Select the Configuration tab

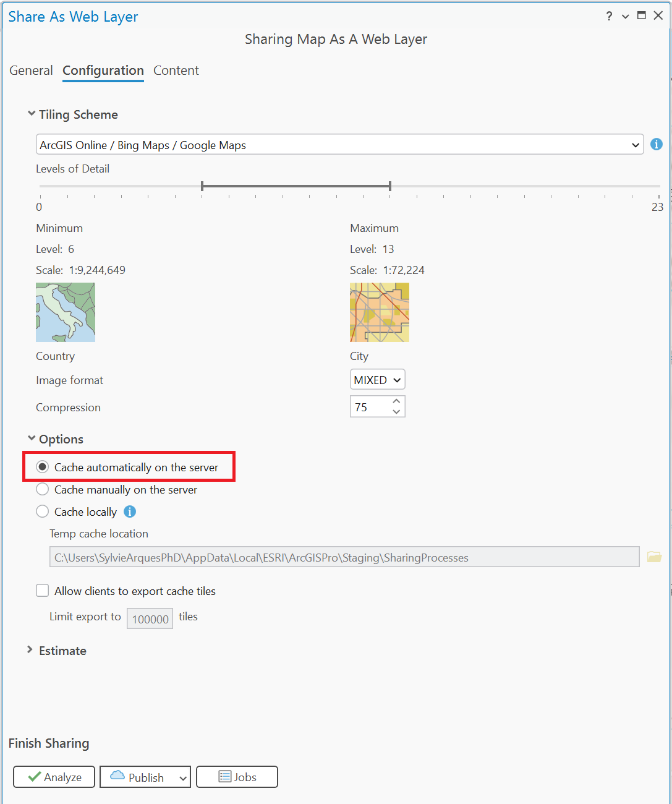click(103, 71)
